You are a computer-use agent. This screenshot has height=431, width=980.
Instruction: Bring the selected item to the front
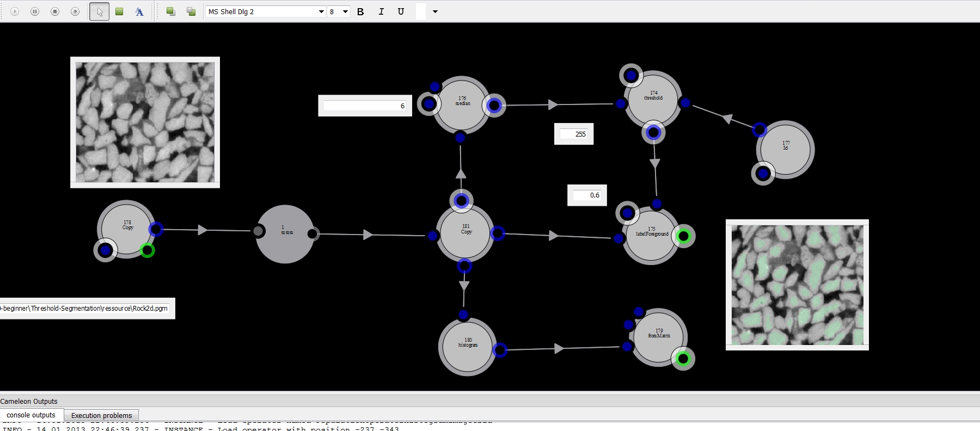[x=171, y=11]
